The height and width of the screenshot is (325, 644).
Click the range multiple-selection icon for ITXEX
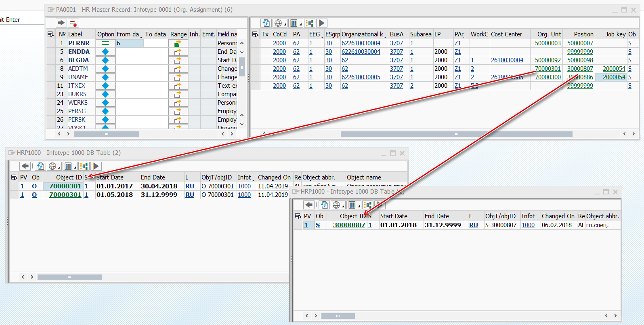pyautogui.click(x=178, y=86)
